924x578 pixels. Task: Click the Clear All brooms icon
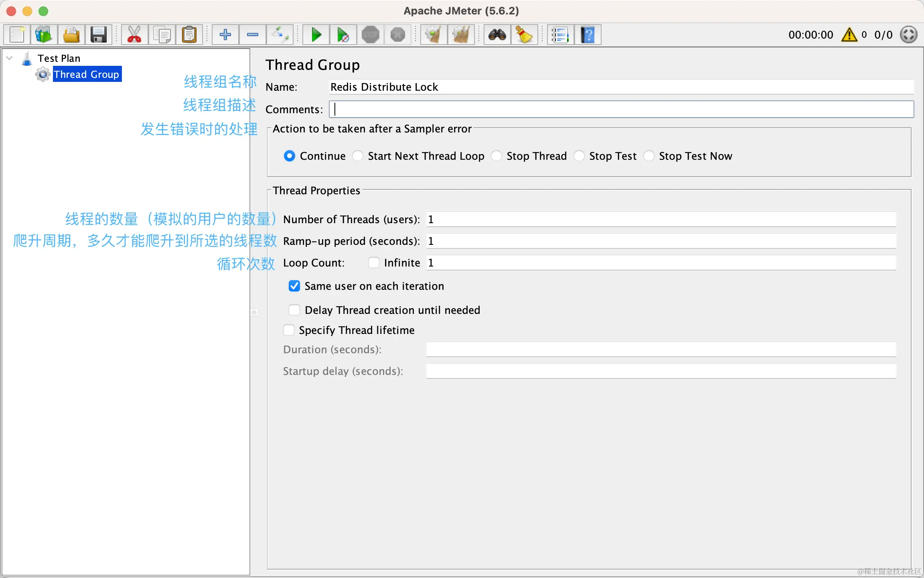(461, 35)
